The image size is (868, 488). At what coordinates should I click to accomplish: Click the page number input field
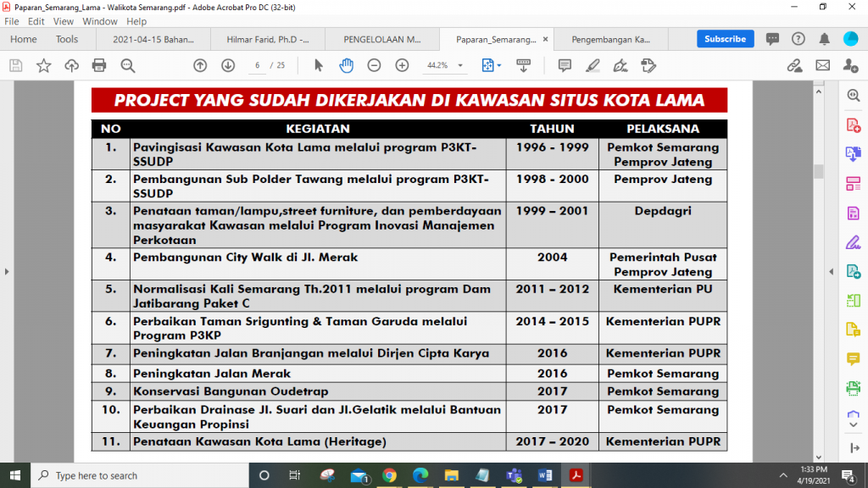tap(257, 65)
